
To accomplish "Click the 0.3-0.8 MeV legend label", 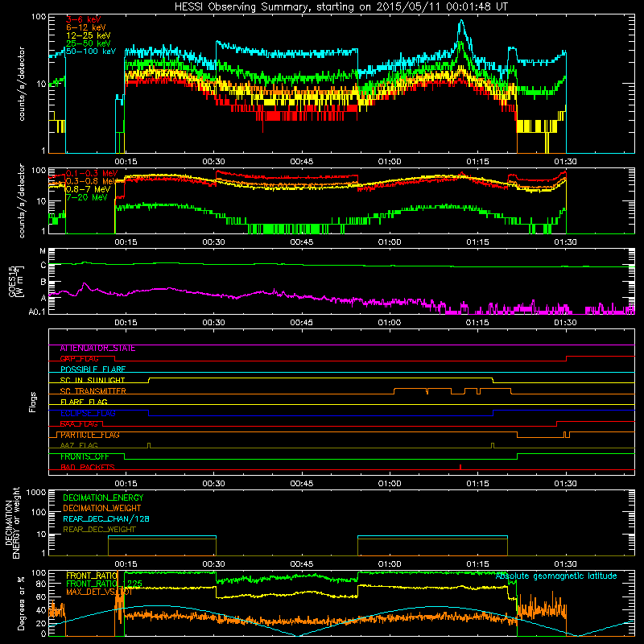I will tap(92, 181).
